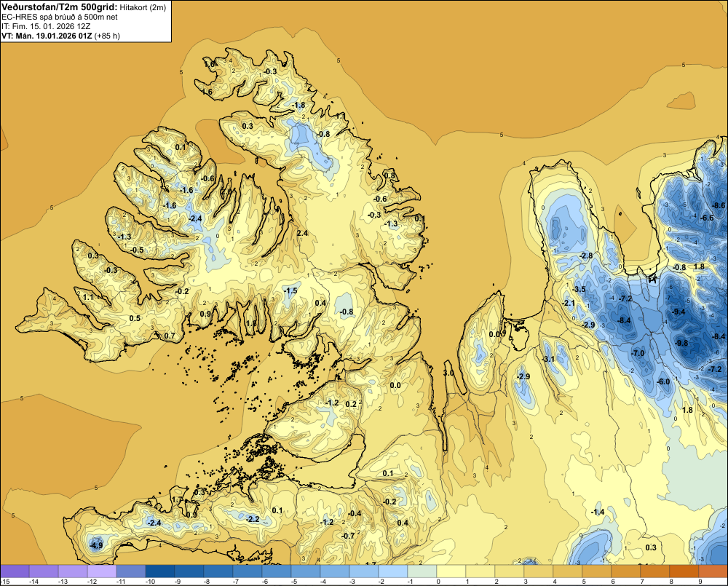Click the legend swatch between 4 and 5
The width and height of the screenshot is (728, 586).
tap(567, 571)
